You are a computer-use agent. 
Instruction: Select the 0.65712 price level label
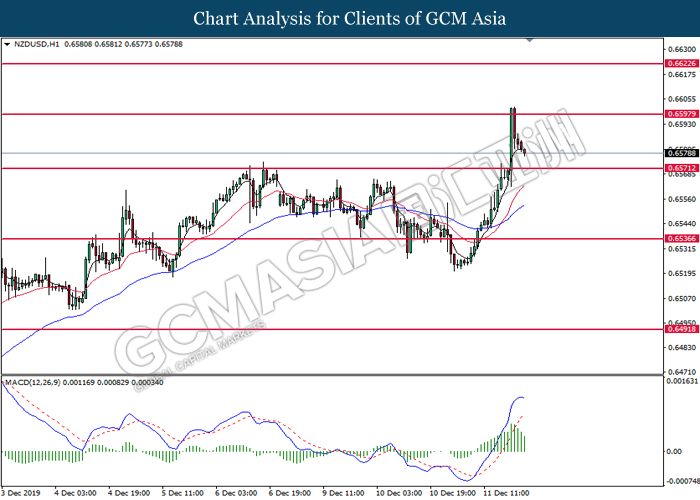[682, 168]
